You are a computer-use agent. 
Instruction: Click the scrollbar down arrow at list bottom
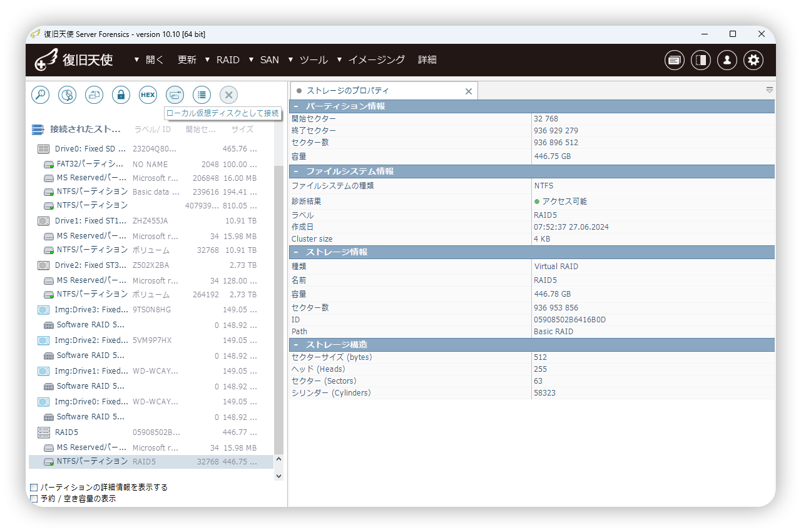[279, 476]
